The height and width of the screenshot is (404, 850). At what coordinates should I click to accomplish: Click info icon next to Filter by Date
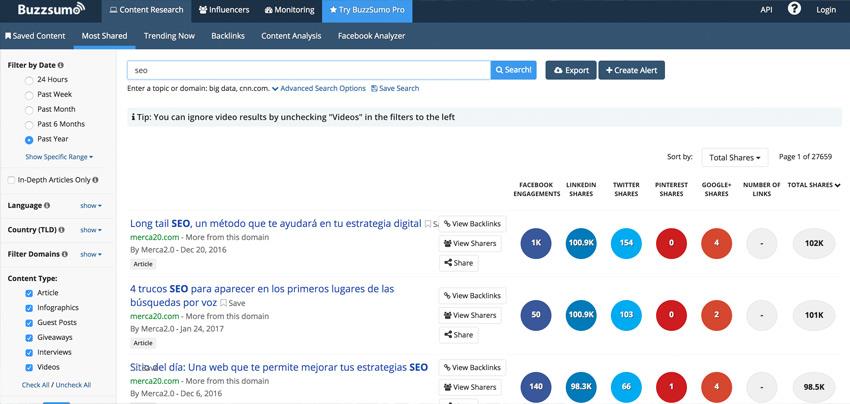tap(60, 65)
